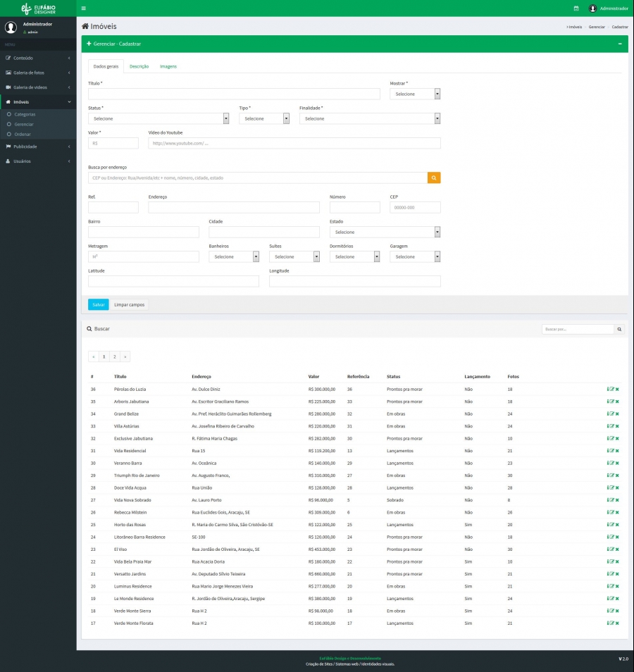Click the Busca por endereço field

(x=258, y=178)
